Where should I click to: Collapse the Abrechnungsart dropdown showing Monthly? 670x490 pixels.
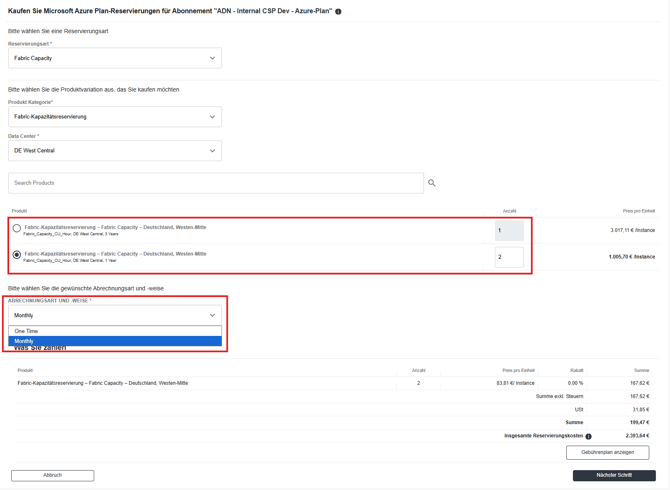pos(115,315)
